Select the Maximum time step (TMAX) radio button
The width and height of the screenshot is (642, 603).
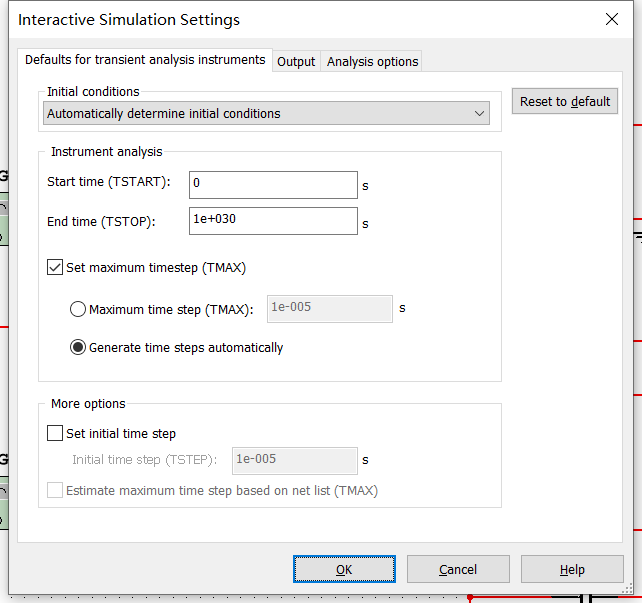pyautogui.click(x=78, y=310)
